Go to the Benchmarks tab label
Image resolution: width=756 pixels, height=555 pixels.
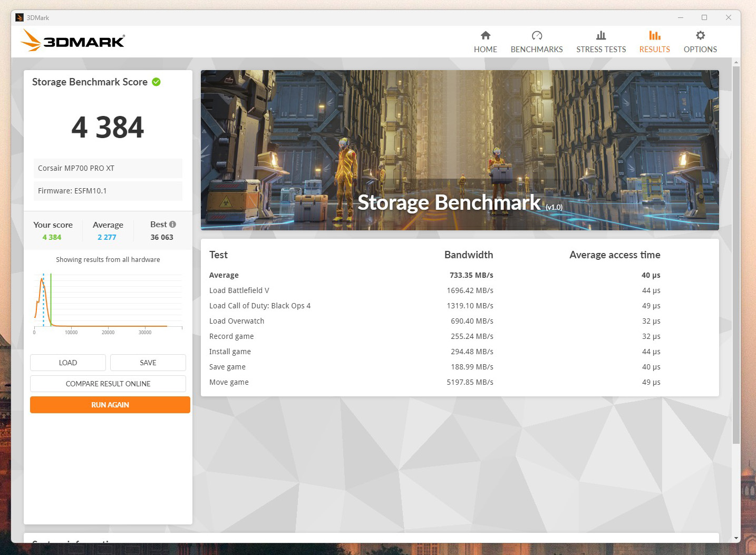click(x=537, y=50)
